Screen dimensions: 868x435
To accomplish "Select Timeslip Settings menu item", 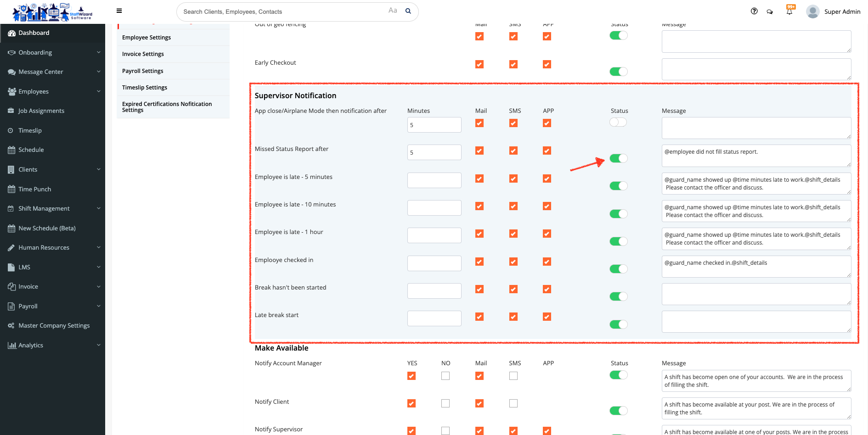I will click(145, 88).
